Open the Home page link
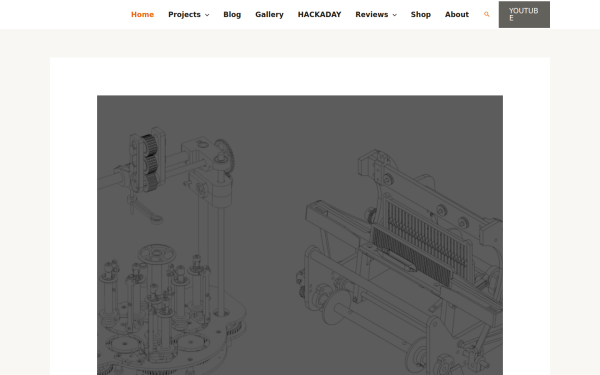600x375 pixels. 142,15
